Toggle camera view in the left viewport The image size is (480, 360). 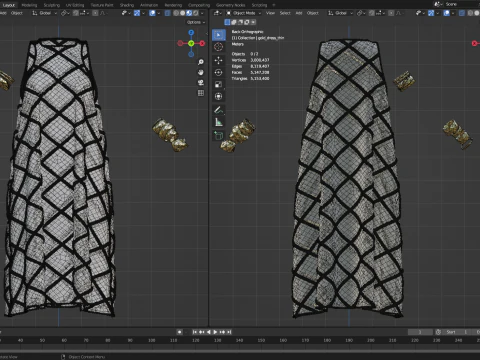click(x=201, y=83)
